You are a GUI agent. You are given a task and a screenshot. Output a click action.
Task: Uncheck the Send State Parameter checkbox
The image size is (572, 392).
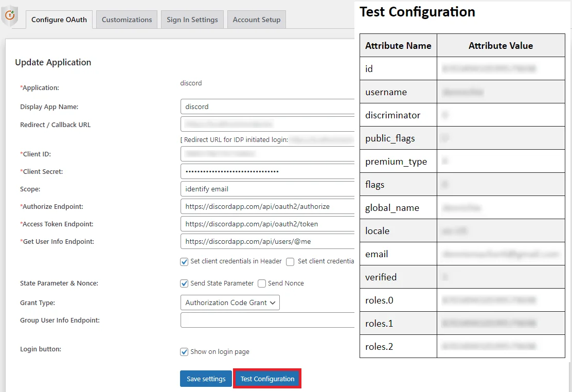click(184, 283)
